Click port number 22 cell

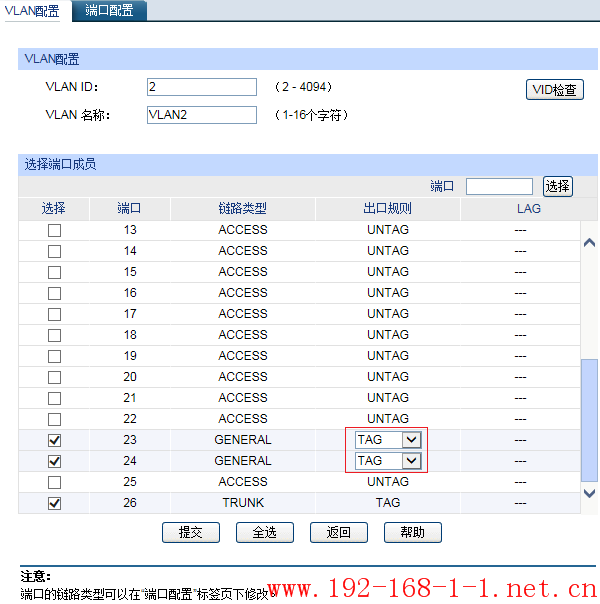(130, 419)
